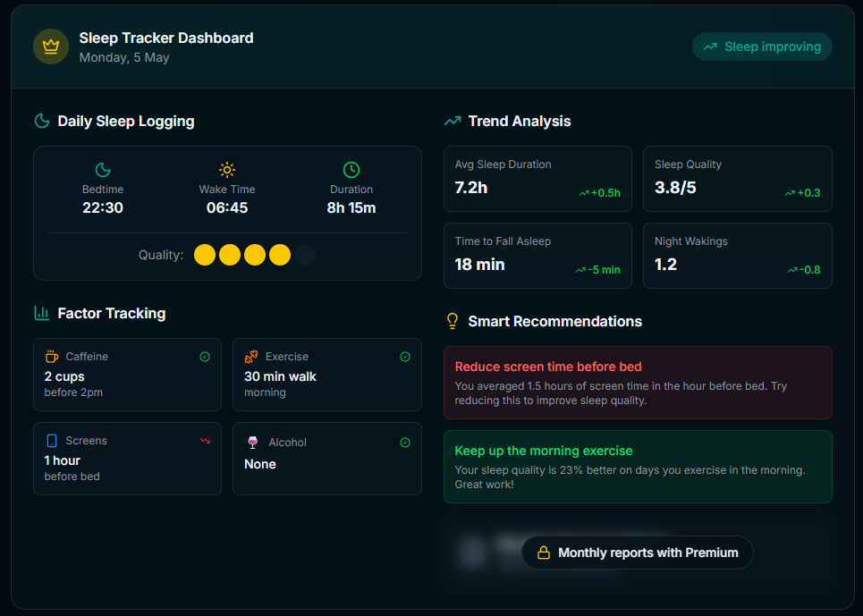The image size is (863, 616).
Task: Select the third quality rating dot
Action: (255, 255)
